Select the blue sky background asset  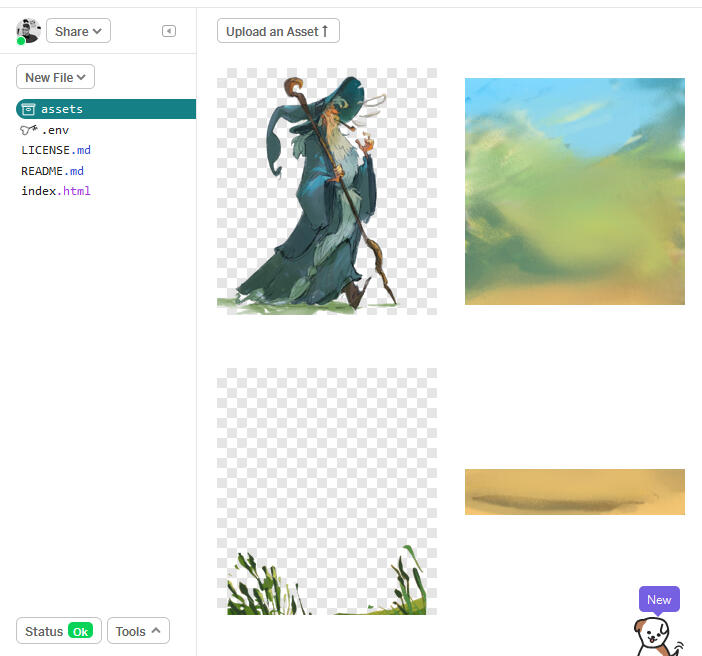click(574, 191)
